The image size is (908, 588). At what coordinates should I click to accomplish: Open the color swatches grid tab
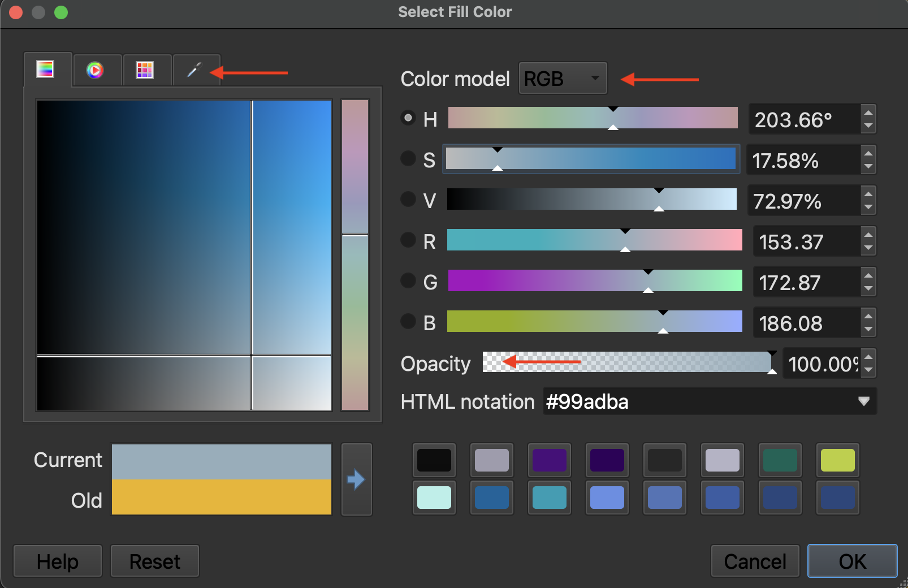(145, 70)
